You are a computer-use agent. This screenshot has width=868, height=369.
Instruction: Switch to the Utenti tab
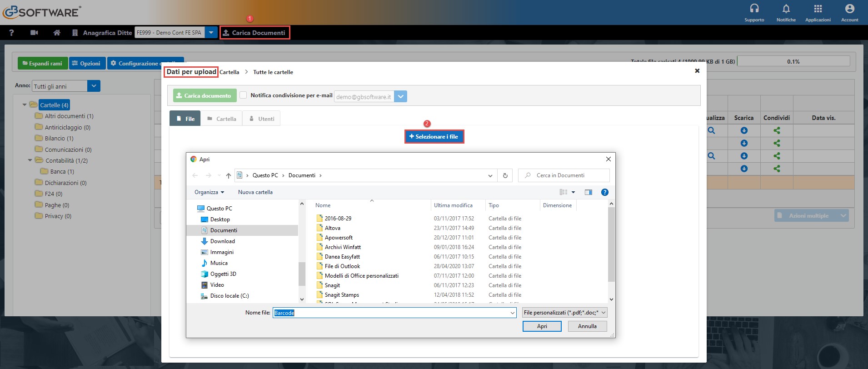pyautogui.click(x=262, y=119)
